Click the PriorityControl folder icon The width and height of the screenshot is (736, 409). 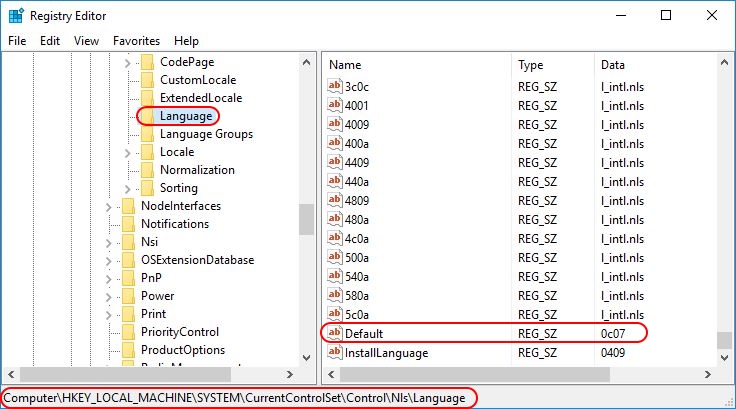coord(129,332)
